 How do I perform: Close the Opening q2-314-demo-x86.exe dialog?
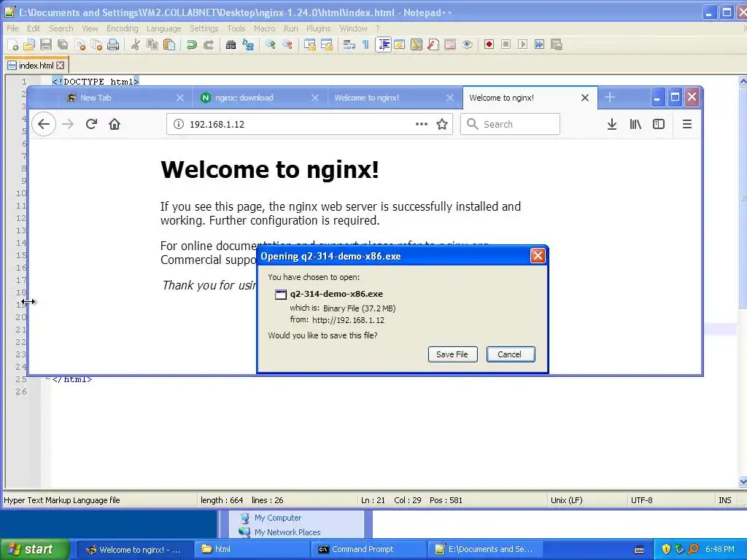point(538,256)
